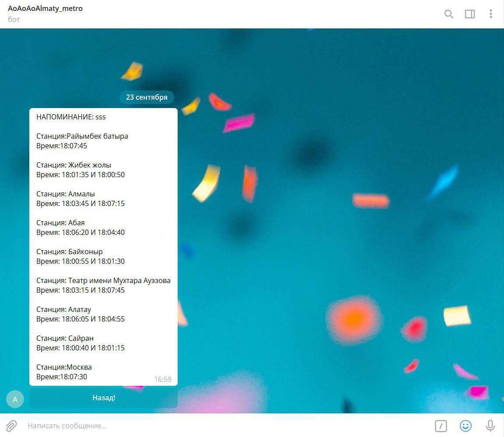The height and width of the screenshot is (437, 504).
Task: Select the Станция: Байконыр line
Action: tap(70, 252)
